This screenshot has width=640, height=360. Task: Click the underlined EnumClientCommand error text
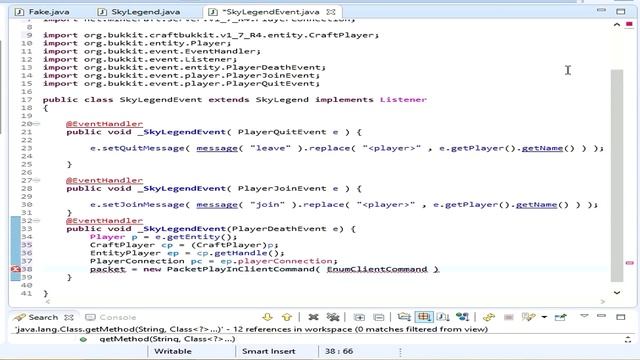click(x=377, y=269)
